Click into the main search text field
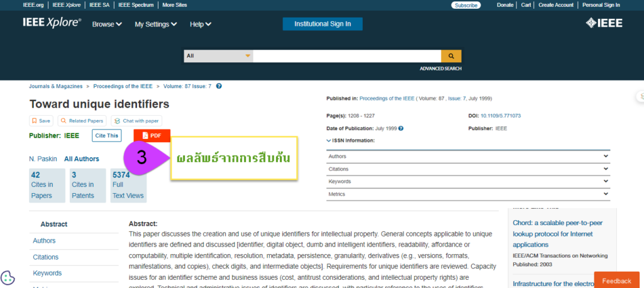Screen dimensions: 644x288 pos(347,56)
